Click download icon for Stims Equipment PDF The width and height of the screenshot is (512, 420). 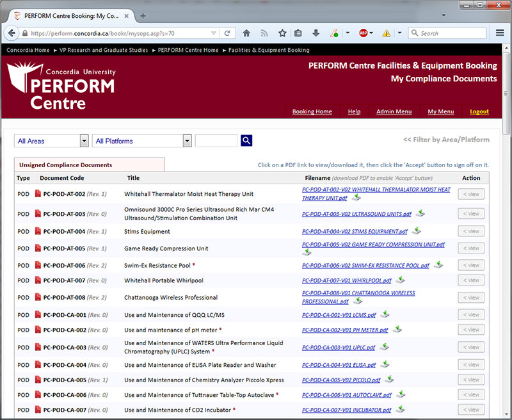point(416,231)
